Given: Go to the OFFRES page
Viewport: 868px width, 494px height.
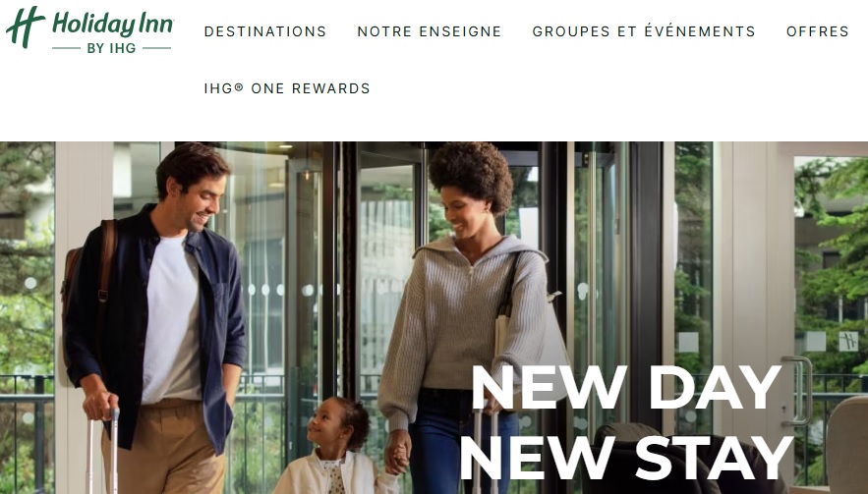Looking at the screenshot, I should pyautogui.click(x=818, y=31).
